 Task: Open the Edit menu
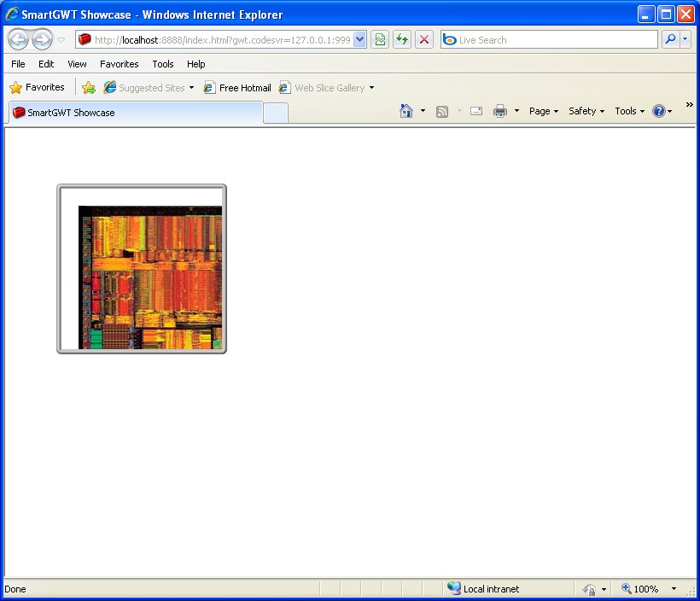point(46,64)
